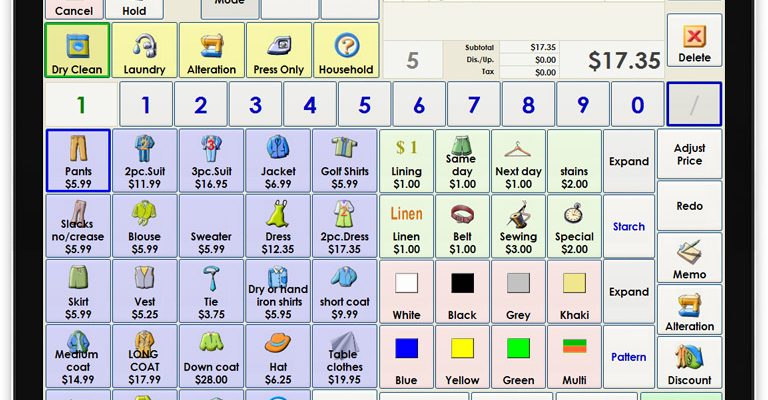The image size is (768, 400).
Task: Toggle the Starch option
Action: 629,226
